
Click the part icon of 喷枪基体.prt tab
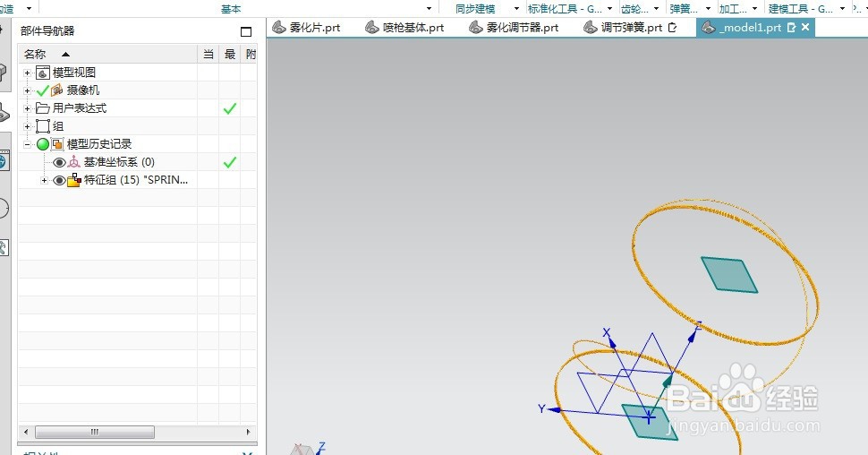point(372,27)
